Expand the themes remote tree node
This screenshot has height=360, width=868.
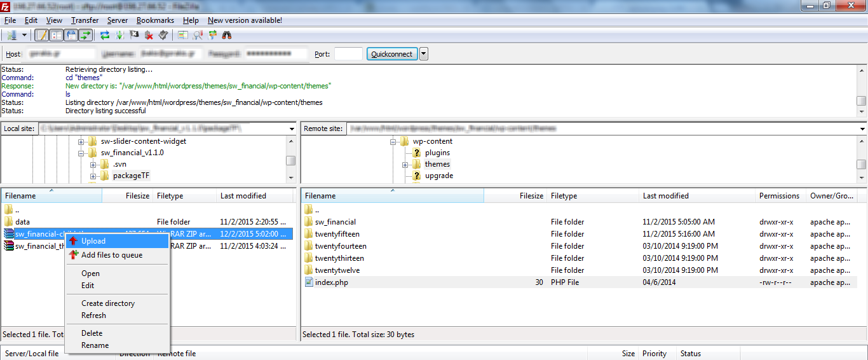click(x=405, y=164)
